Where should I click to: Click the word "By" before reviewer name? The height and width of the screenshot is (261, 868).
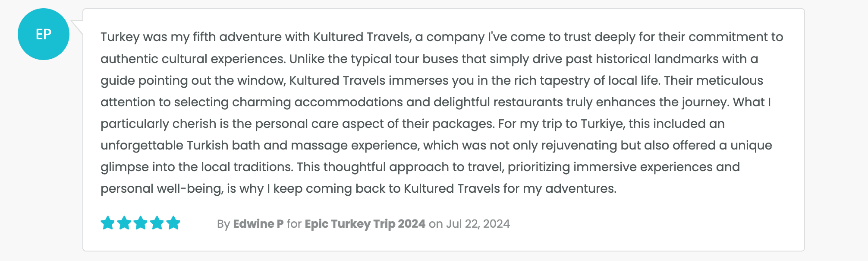point(223,224)
